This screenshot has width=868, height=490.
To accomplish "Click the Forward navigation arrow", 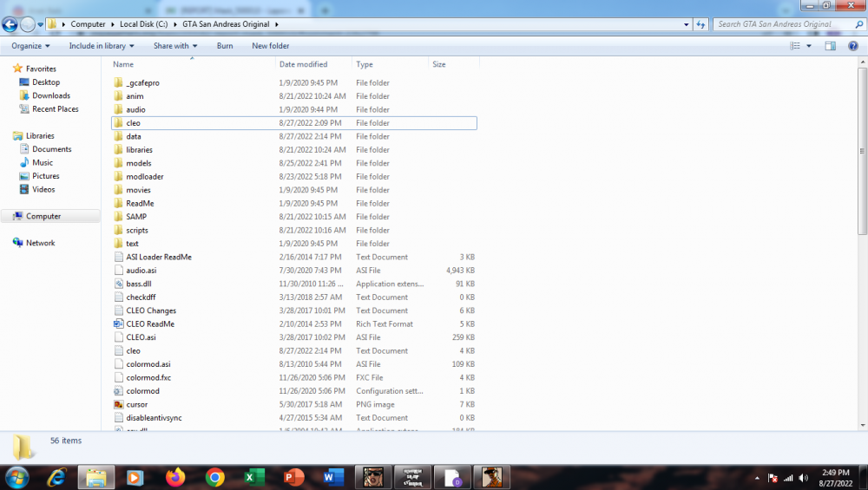I will (x=27, y=24).
